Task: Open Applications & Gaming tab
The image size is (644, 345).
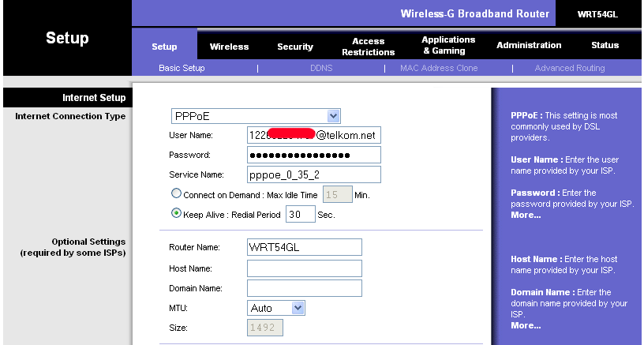Action: point(448,45)
